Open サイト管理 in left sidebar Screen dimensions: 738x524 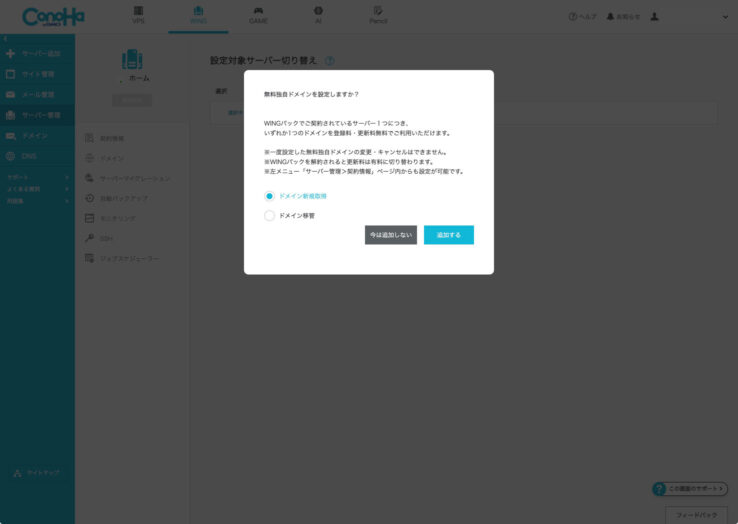38,74
